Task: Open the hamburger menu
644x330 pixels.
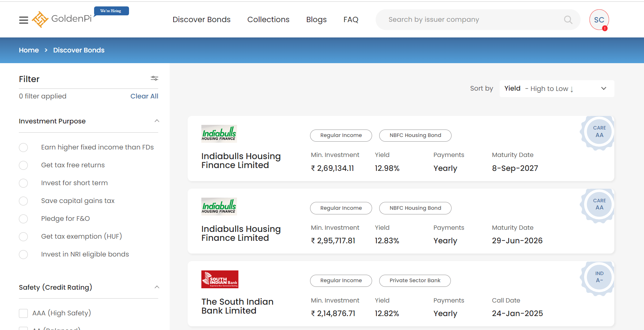Action: (24, 20)
